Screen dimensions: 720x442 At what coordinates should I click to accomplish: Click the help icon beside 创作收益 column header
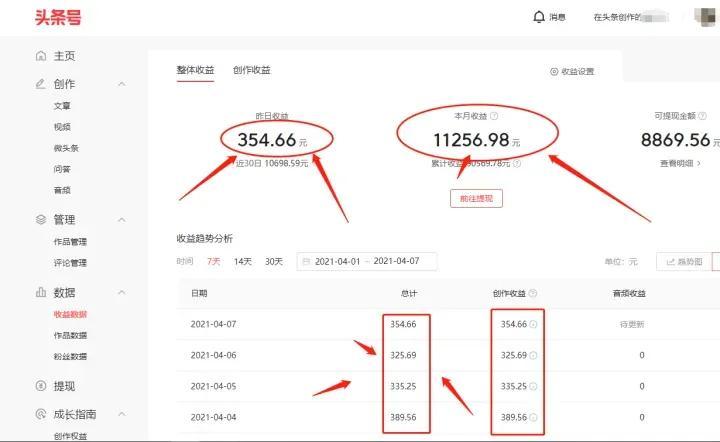[533, 293]
